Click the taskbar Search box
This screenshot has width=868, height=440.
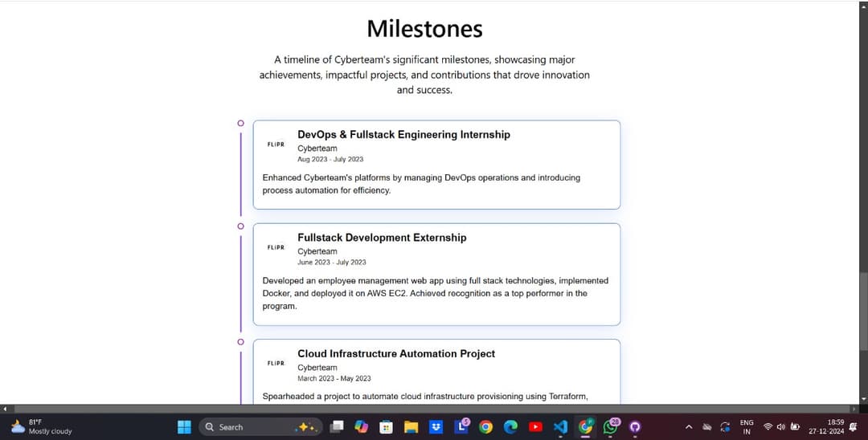(241, 427)
